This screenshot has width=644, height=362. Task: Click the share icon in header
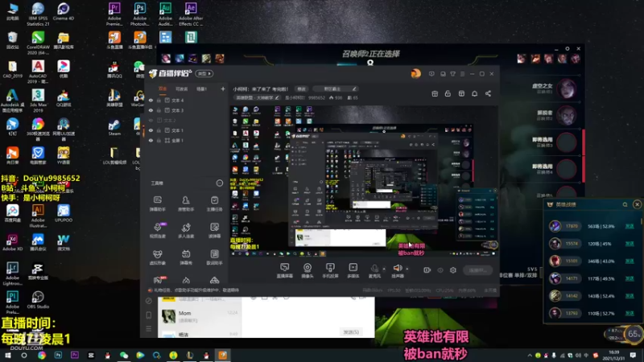(488, 93)
